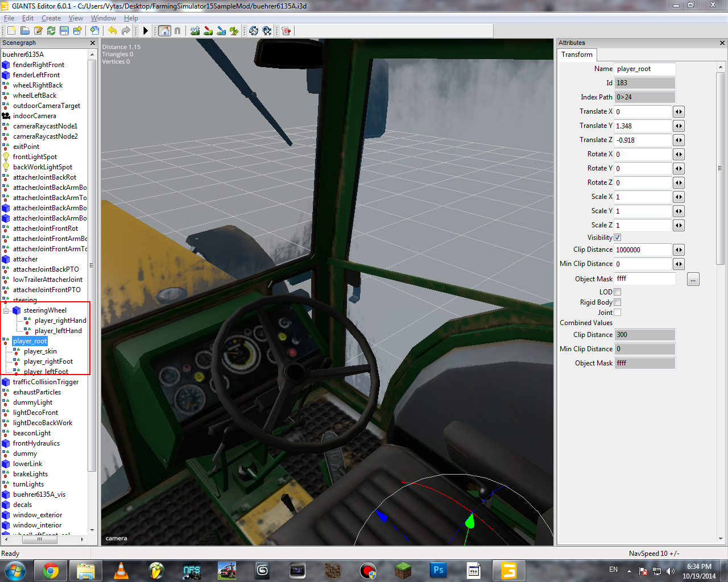Open the Create menu
728x582 pixels.
51,18
